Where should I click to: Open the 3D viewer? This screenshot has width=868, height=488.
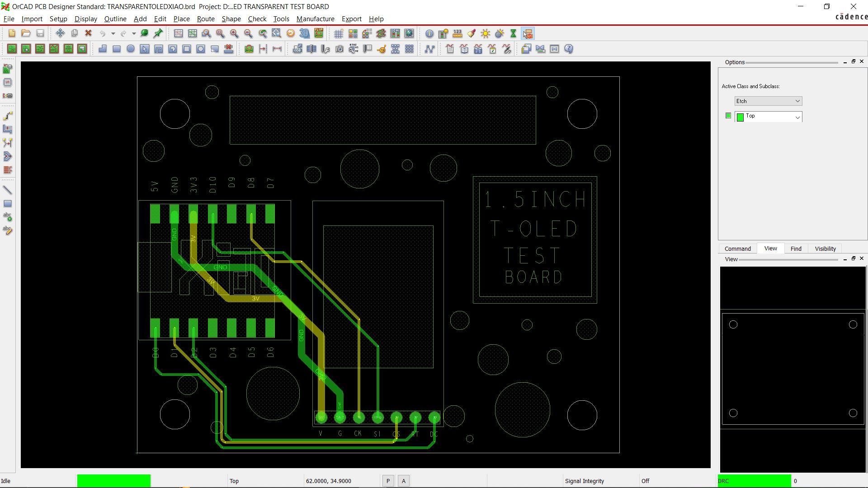point(305,33)
